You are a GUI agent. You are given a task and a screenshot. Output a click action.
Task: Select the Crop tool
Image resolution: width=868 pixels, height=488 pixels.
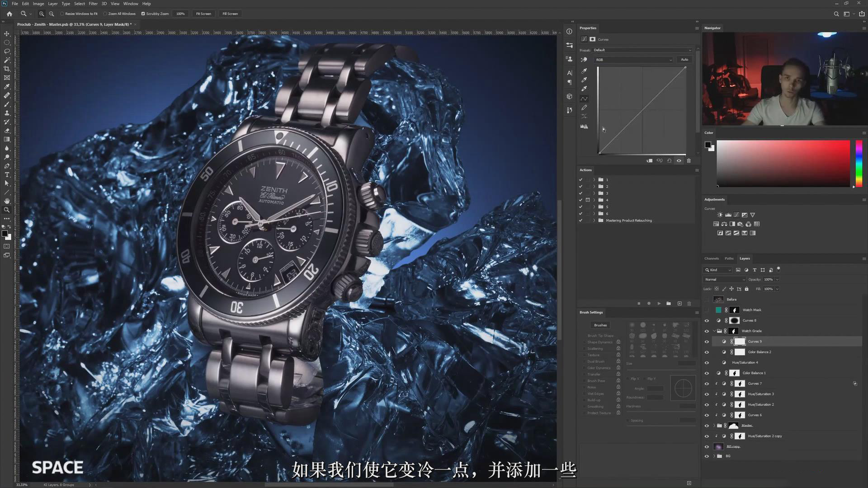(7, 69)
